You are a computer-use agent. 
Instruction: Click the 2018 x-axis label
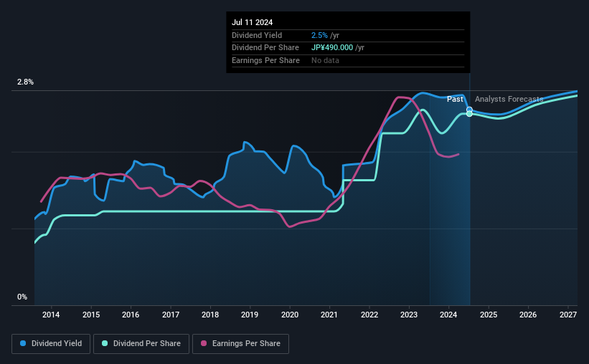point(210,315)
